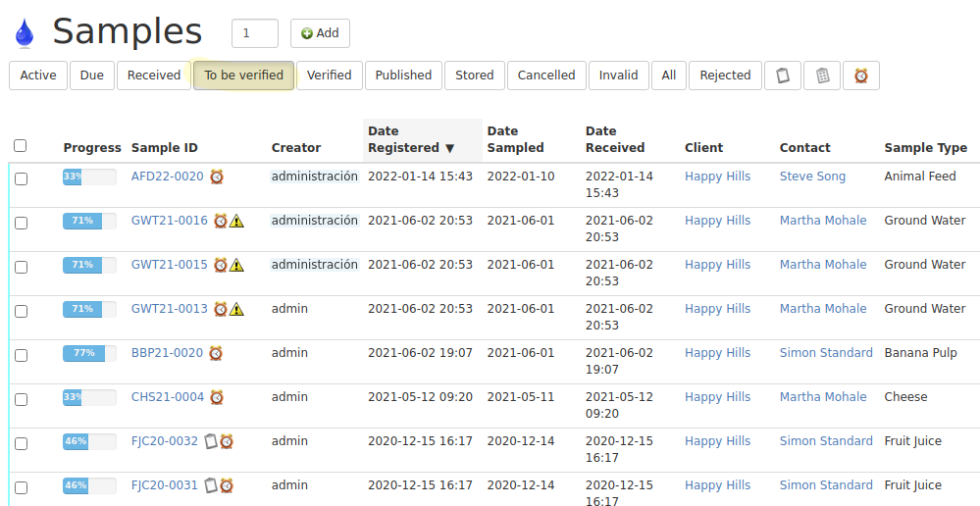
Task: Select the checkbox for row CHS21-0004
Action: click(21, 399)
